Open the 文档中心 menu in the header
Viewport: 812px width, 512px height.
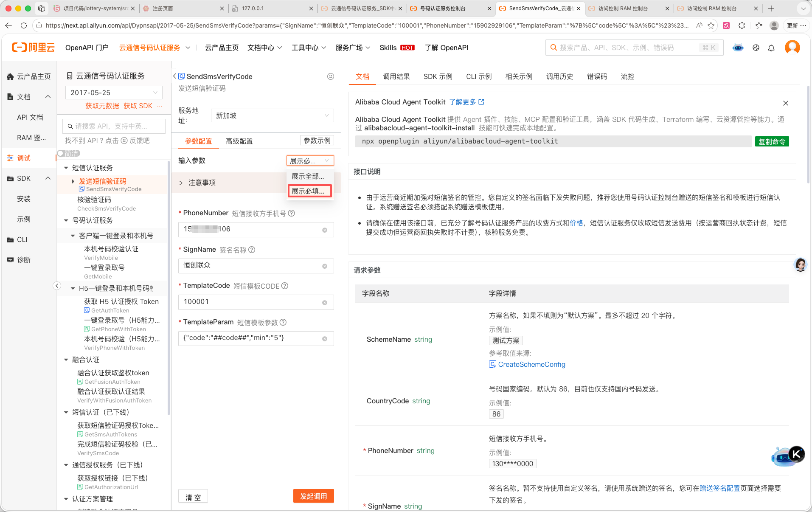click(x=265, y=48)
